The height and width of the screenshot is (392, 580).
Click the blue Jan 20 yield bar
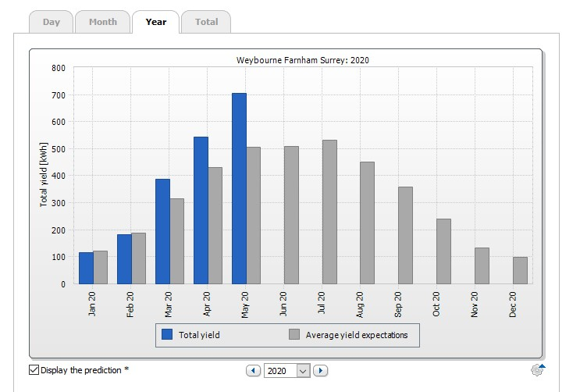[x=86, y=269]
